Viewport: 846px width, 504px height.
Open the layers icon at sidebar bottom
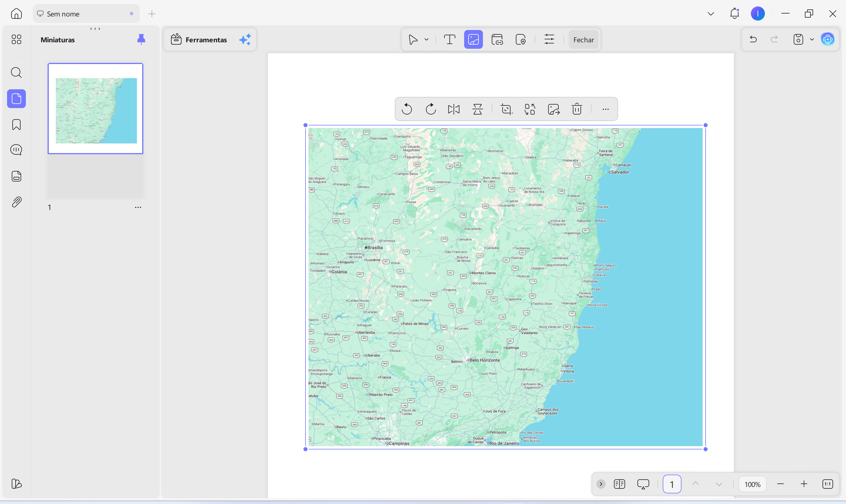pos(16,484)
